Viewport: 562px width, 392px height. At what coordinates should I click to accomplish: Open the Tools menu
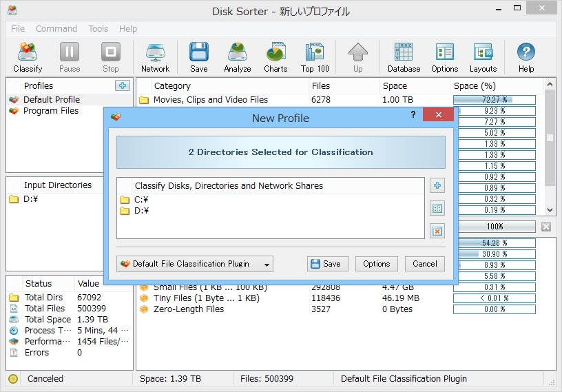click(98, 29)
